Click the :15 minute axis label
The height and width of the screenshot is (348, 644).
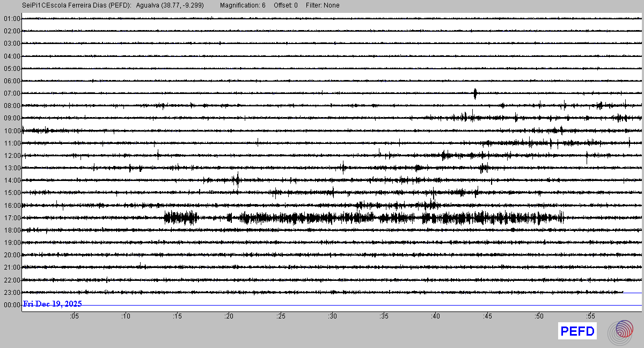point(177,316)
